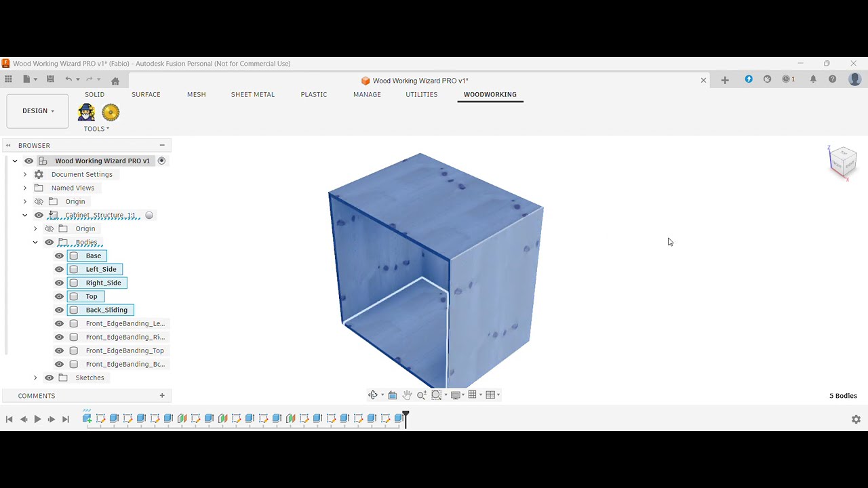Choose the Pan hand tool
The image size is (868, 488).
[x=407, y=395]
